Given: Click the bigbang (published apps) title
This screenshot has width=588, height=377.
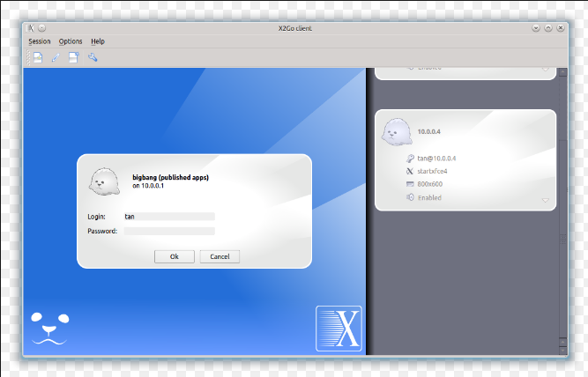Looking at the screenshot, I should click(x=171, y=177).
